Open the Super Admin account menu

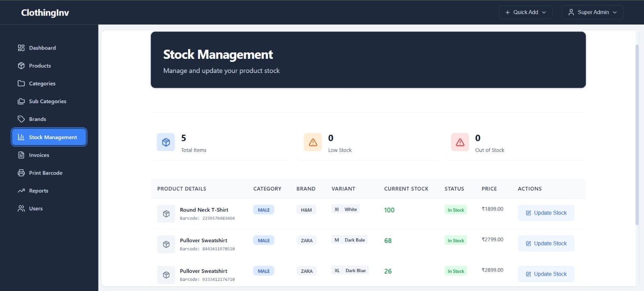tap(592, 12)
